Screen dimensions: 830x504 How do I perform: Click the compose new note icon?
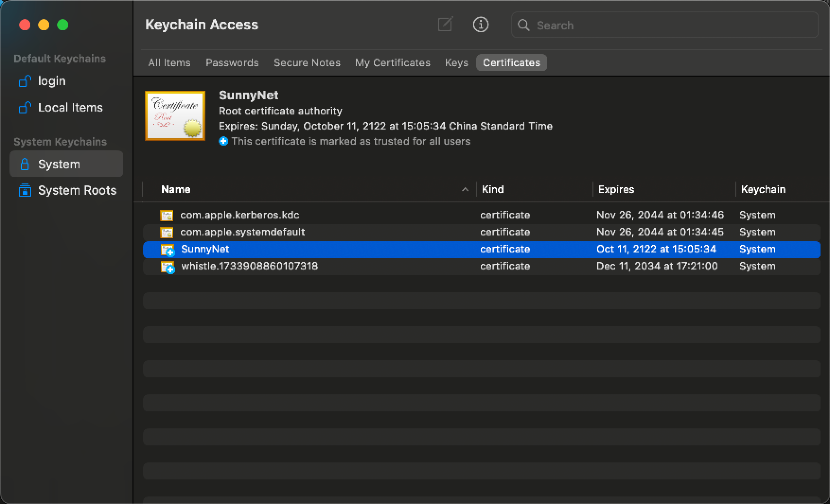[x=445, y=25]
